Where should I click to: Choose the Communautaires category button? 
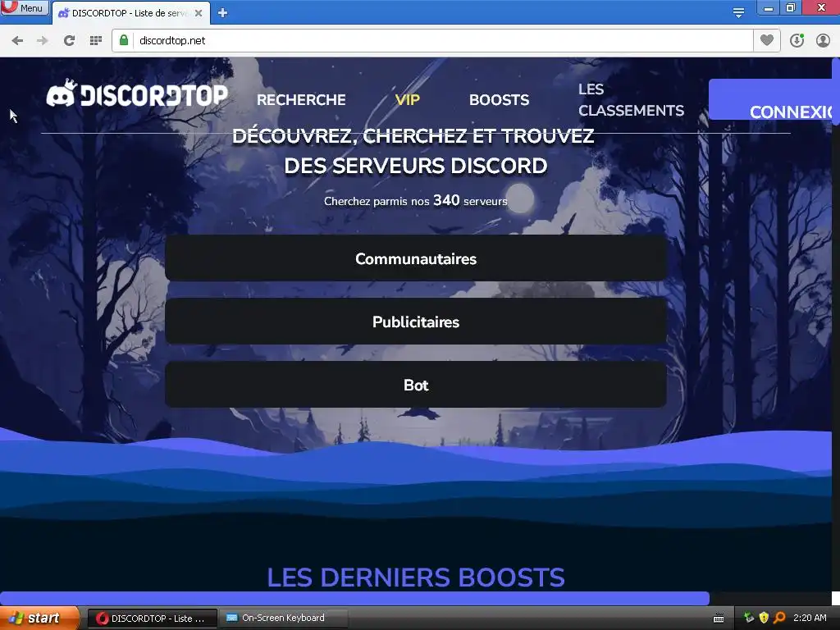point(416,258)
